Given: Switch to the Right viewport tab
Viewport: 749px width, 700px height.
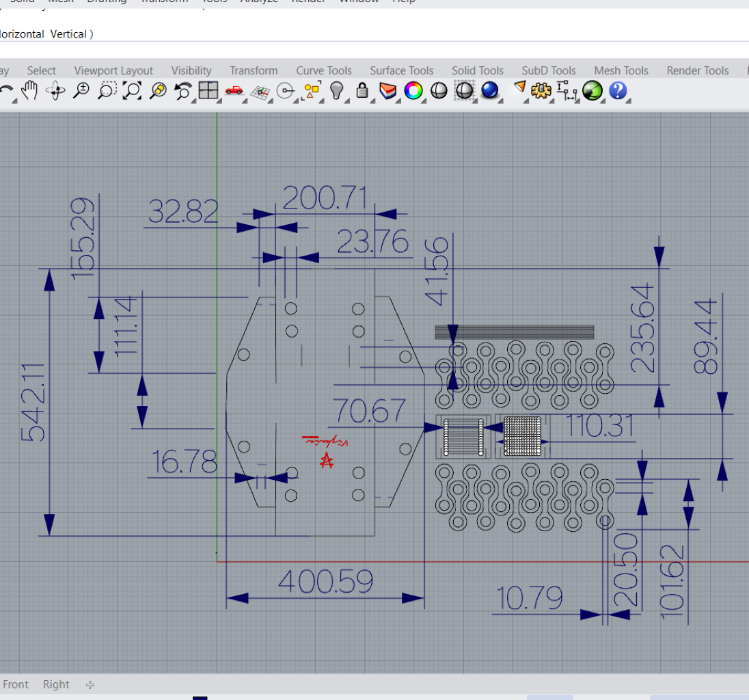Looking at the screenshot, I should click(56, 684).
